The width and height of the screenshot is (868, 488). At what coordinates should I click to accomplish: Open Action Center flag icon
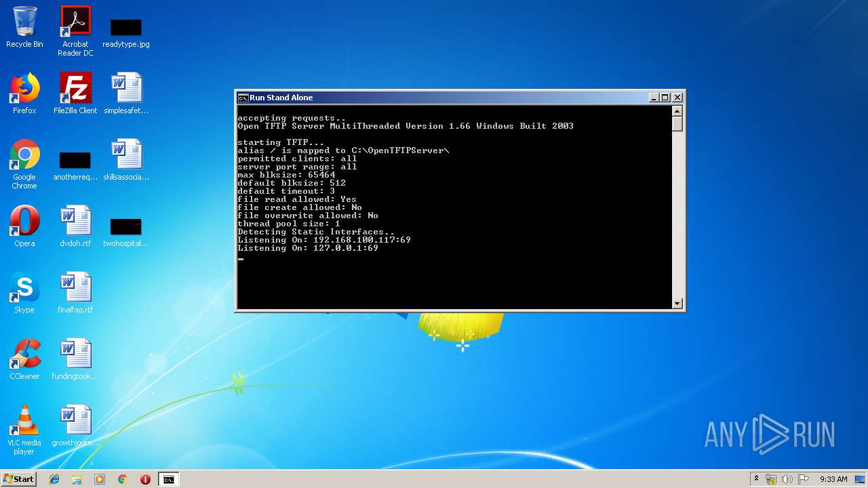tap(804, 479)
